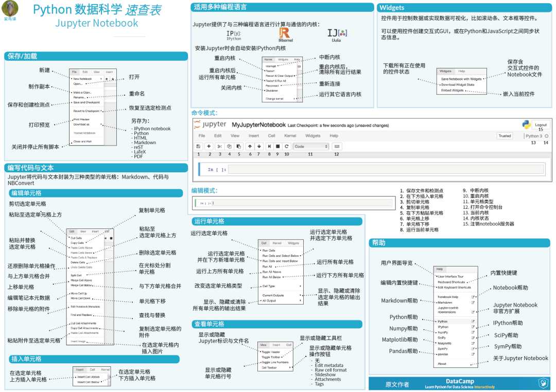The image size is (556, 392).
Task: Click the external-link icon on the Markdown help row
Action: pyautogui.click(x=473, y=302)
